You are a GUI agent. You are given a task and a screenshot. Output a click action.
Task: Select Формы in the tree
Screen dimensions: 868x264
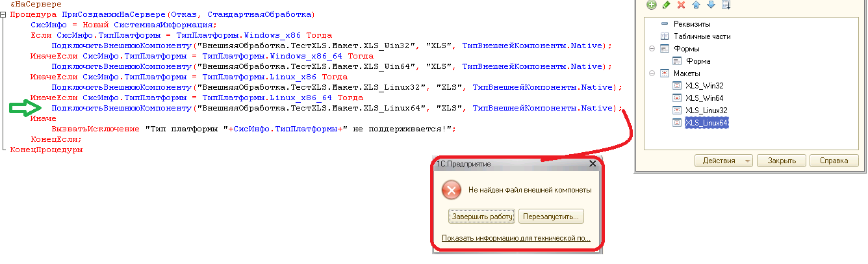(686, 49)
